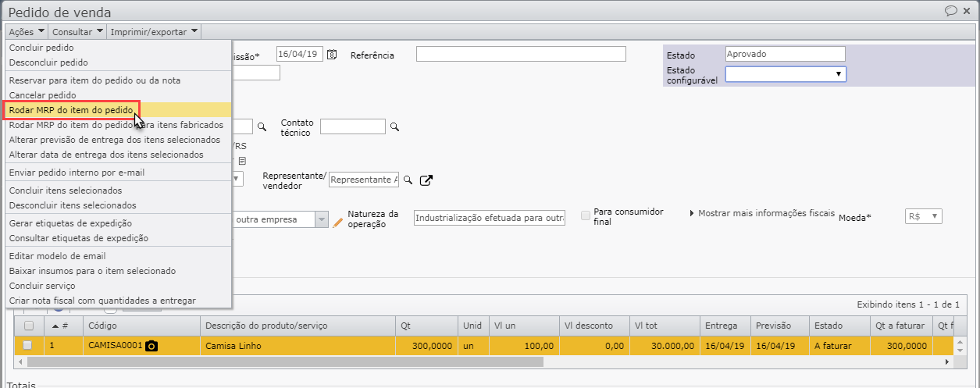This screenshot has height=388, width=980.
Task: Choose Cancelar pedido in the menu
Action: tap(118, 95)
